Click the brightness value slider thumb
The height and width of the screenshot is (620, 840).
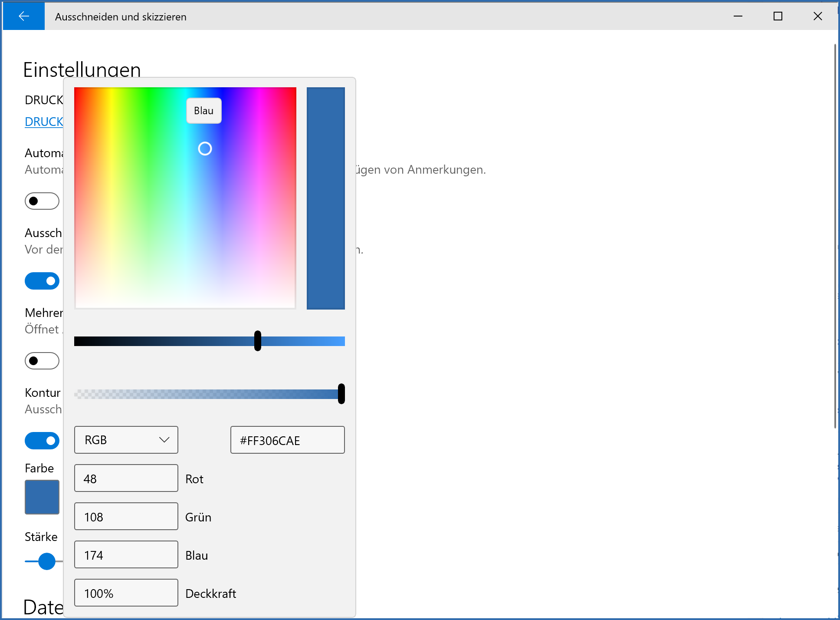pos(258,341)
